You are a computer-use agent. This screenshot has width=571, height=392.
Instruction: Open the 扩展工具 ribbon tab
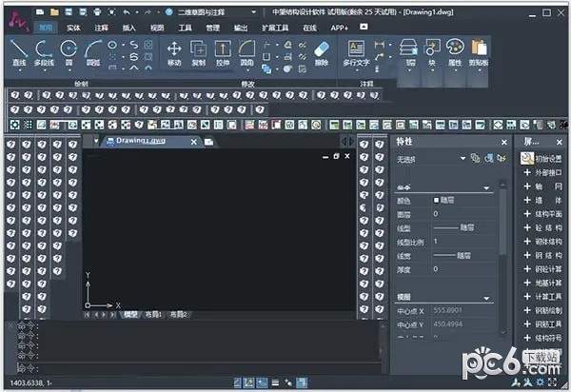[275, 29]
